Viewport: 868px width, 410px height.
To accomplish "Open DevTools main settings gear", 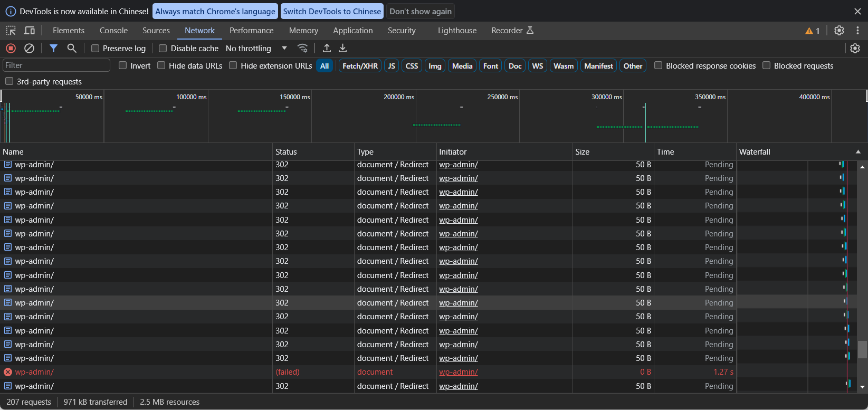I will point(839,31).
